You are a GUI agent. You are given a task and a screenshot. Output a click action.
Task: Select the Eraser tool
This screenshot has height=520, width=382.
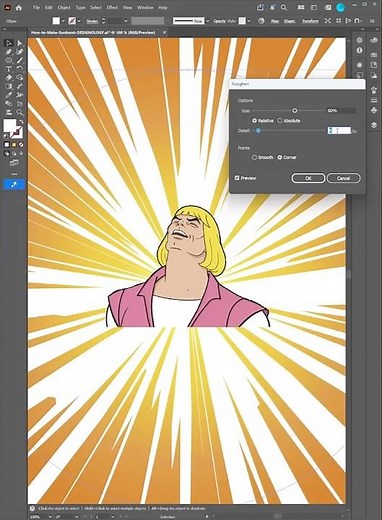tap(9, 78)
